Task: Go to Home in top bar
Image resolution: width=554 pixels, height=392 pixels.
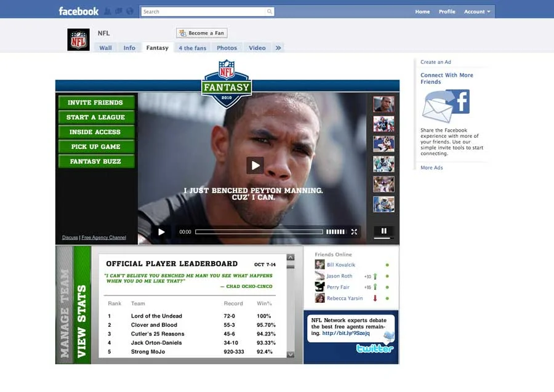Action: point(422,12)
